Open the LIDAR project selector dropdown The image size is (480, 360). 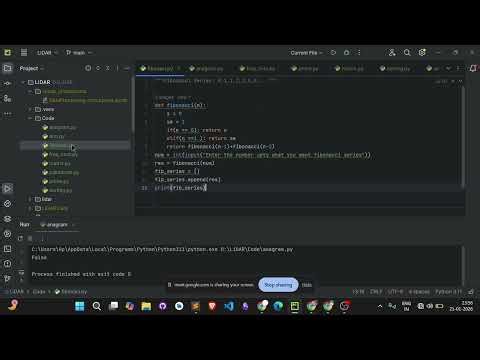47,53
